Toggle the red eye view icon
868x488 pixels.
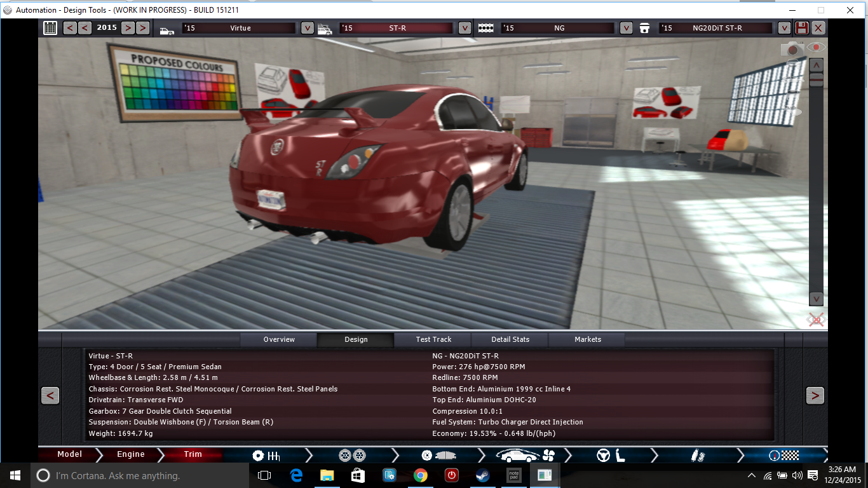click(816, 48)
